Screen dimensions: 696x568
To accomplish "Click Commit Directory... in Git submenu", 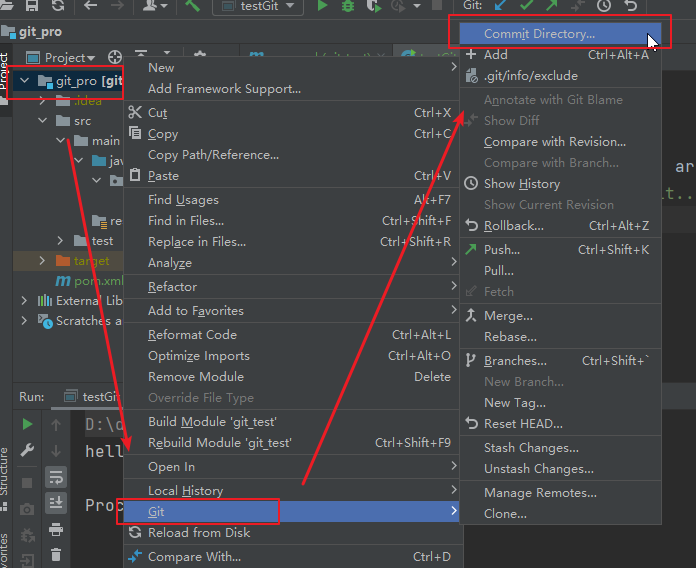I will [561, 34].
